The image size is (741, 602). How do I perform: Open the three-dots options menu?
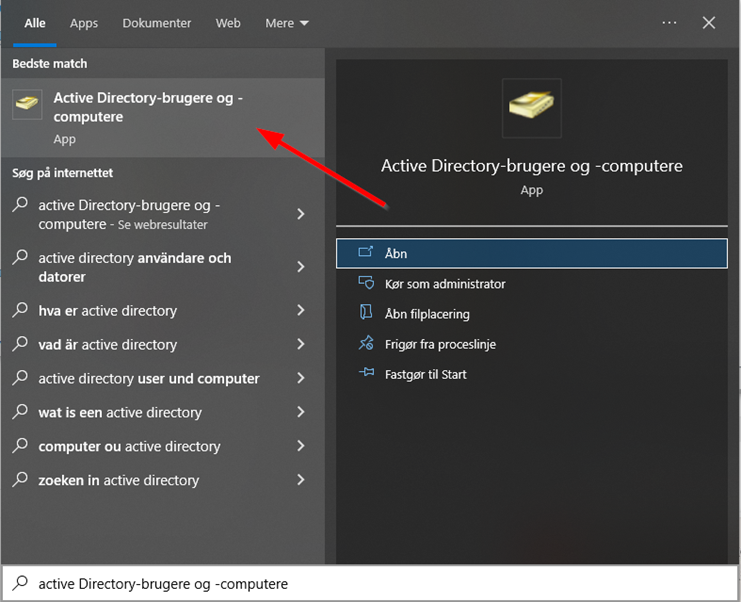pyautogui.click(x=669, y=23)
